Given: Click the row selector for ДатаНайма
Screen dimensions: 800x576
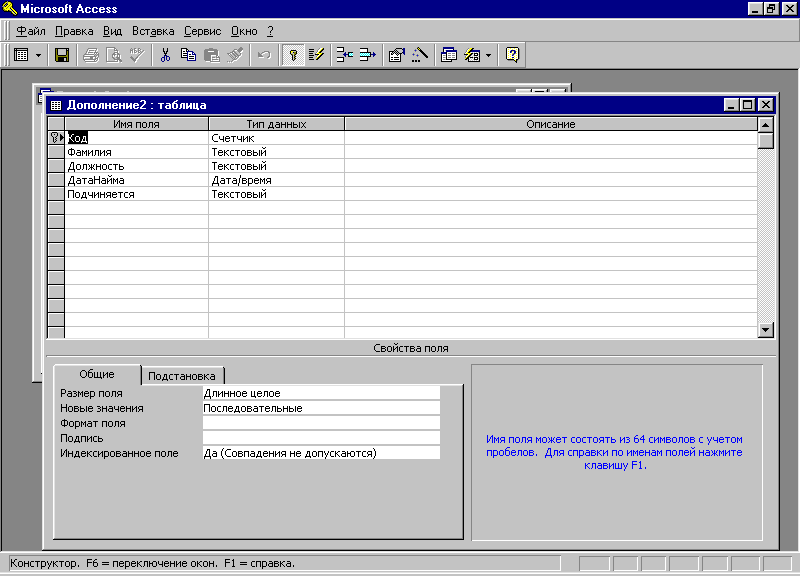Looking at the screenshot, I should click(56, 180).
